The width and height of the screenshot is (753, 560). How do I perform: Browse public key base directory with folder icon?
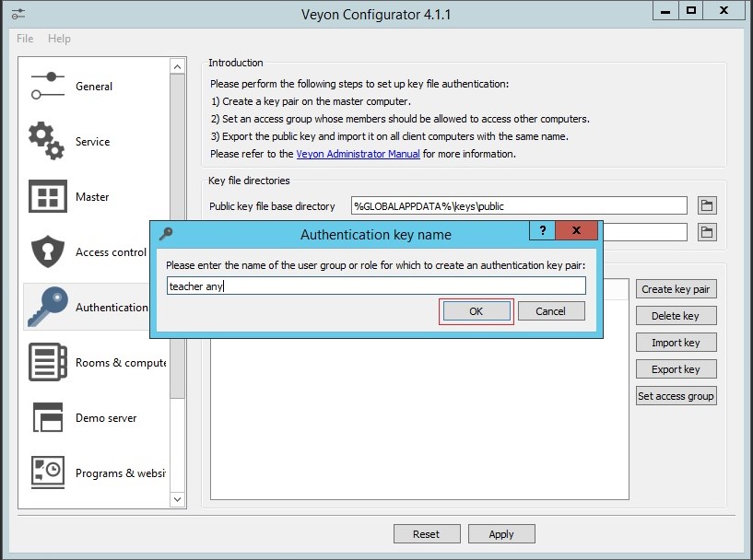pos(706,204)
